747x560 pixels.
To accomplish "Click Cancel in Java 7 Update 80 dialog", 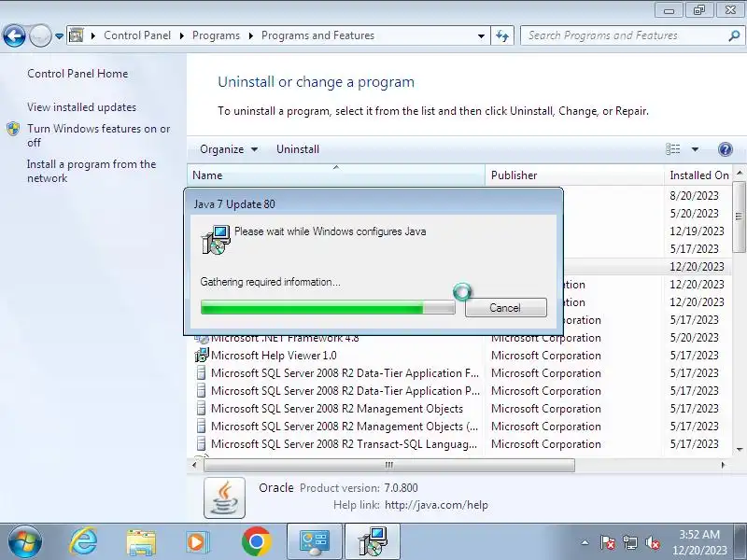I will tap(505, 308).
